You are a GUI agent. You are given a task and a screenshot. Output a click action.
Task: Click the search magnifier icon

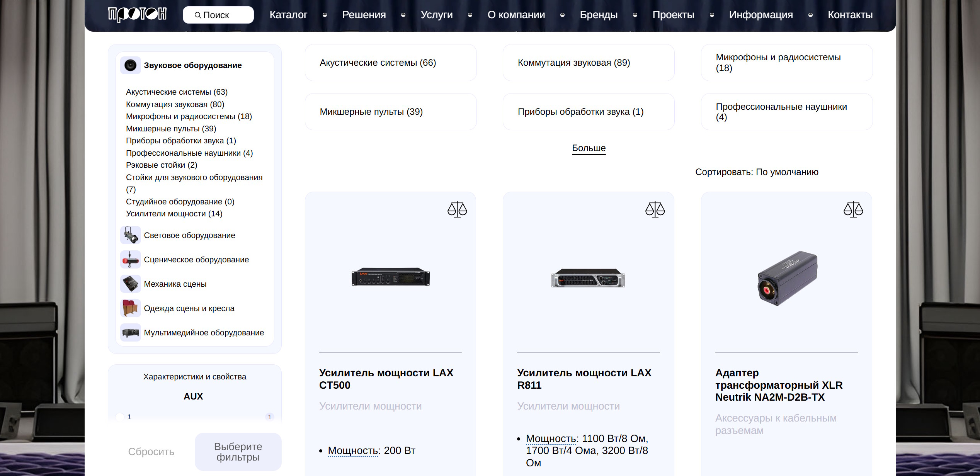click(198, 15)
